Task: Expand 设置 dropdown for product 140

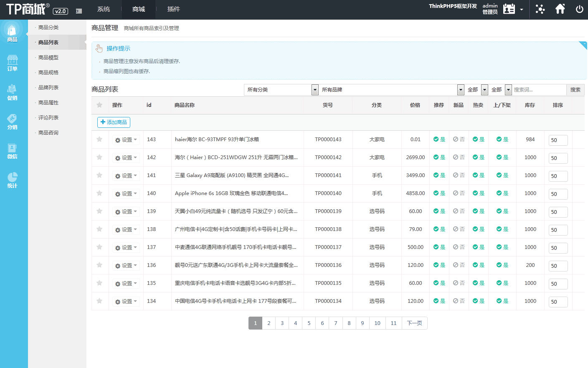Action: (x=126, y=194)
